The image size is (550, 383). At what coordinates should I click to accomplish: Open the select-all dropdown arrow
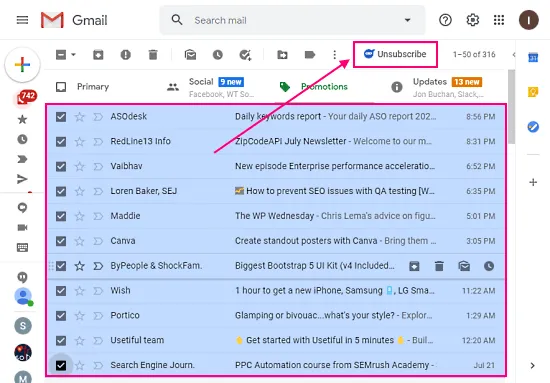[73, 55]
